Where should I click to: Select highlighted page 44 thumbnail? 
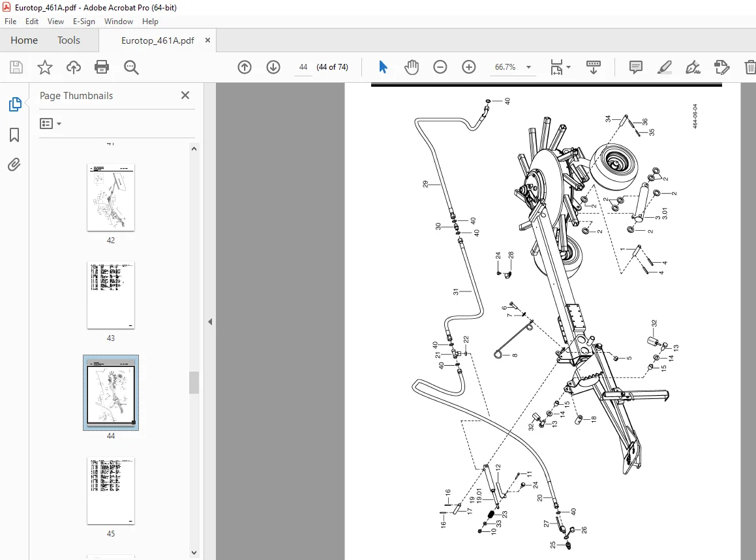[111, 392]
